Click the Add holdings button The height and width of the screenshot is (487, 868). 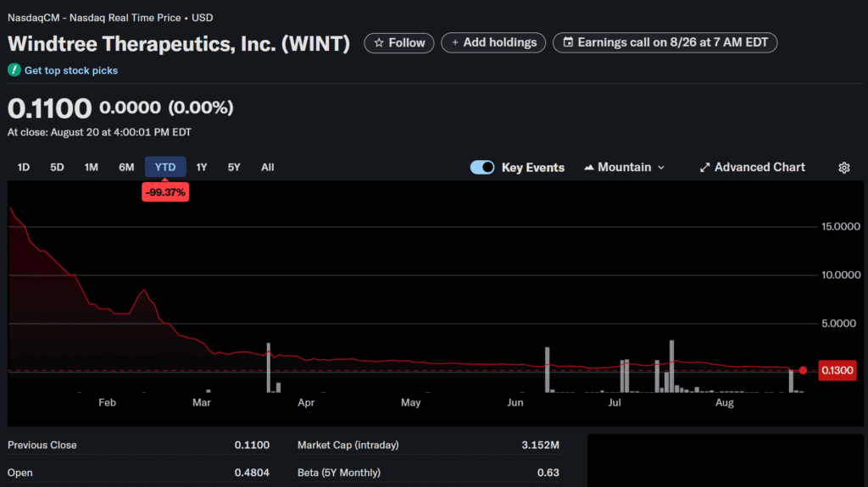[x=493, y=42]
